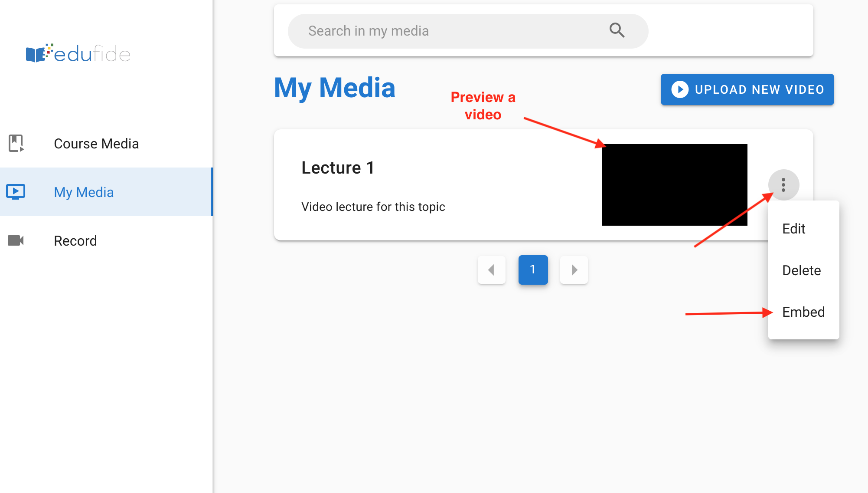Preview the Lecture 1 video thumbnail
The image size is (868, 493).
(674, 185)
